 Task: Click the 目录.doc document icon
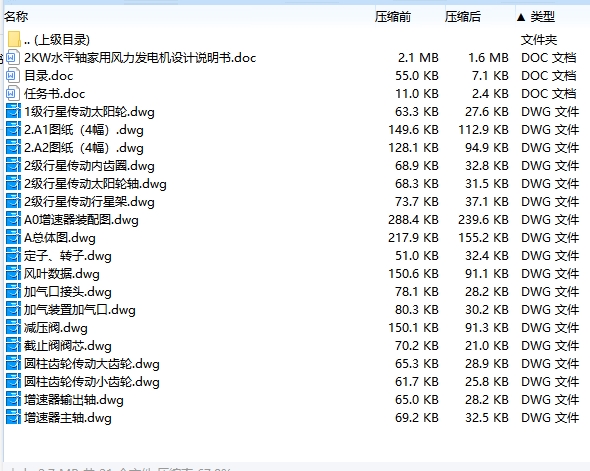[x=13, y=76]
